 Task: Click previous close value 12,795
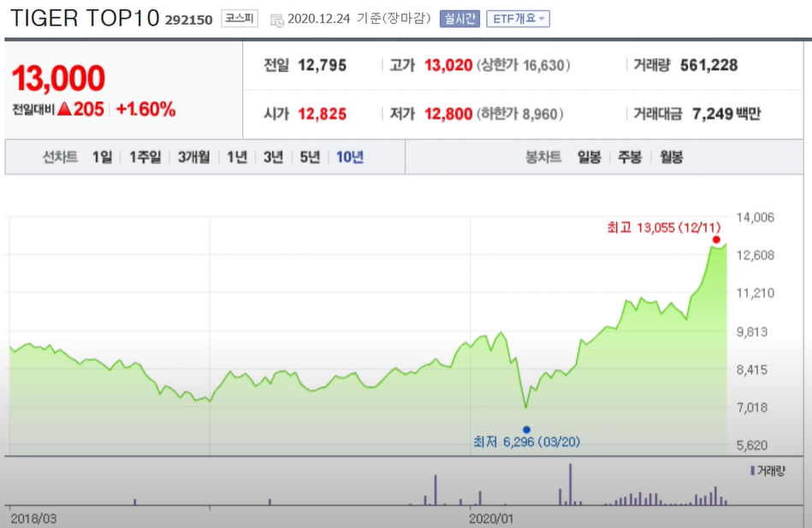(x=322, y=65)
